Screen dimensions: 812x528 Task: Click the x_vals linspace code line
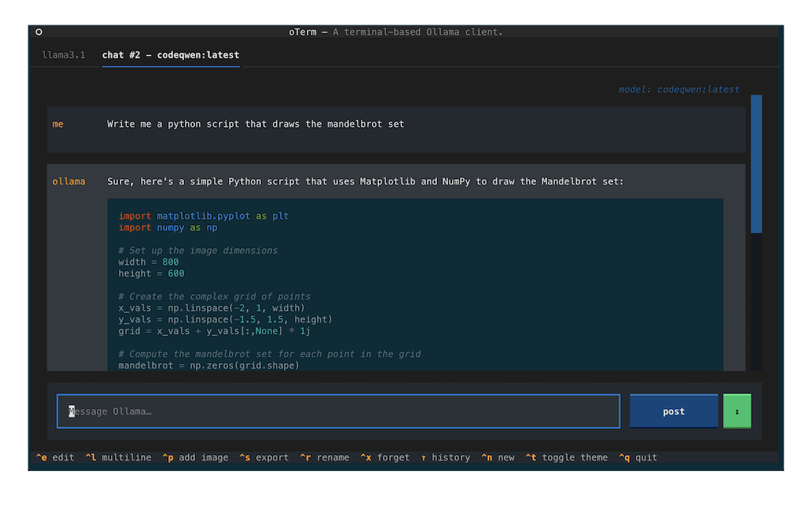tap(211, 308)
